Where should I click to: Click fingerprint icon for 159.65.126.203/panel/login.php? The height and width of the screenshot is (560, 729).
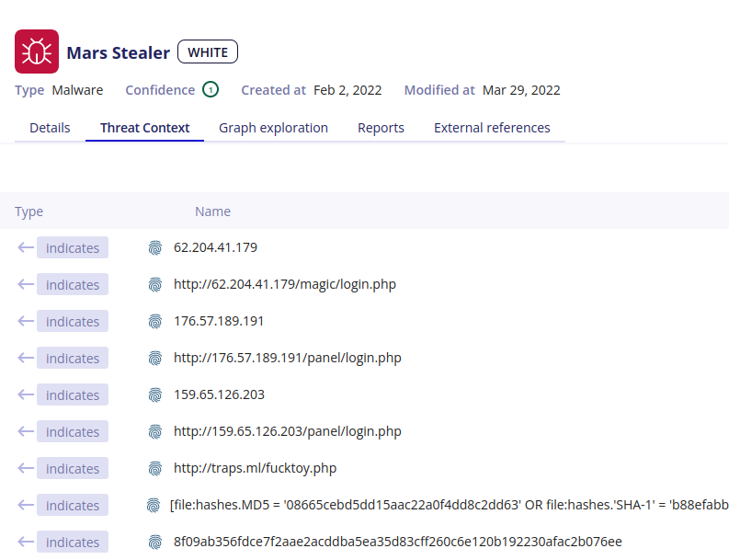[155, 431]
